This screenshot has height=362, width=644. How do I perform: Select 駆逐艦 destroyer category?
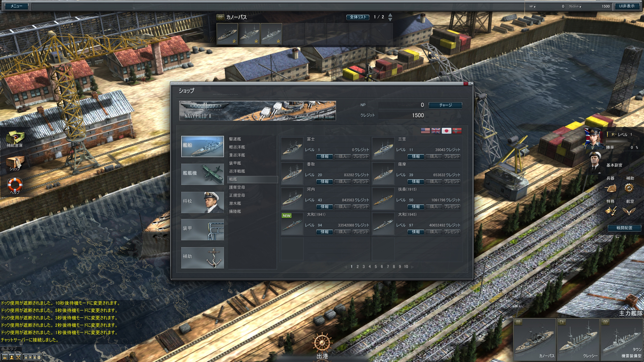[235, 139]
